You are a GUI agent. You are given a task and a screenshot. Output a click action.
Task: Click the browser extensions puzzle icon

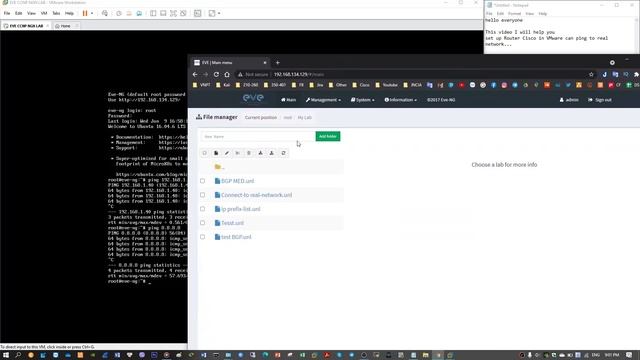[636, 74]
